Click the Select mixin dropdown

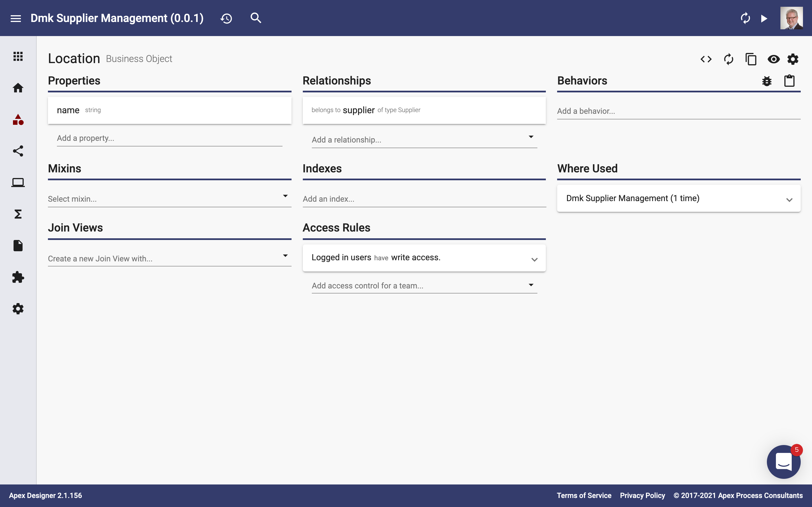[169, 198]
